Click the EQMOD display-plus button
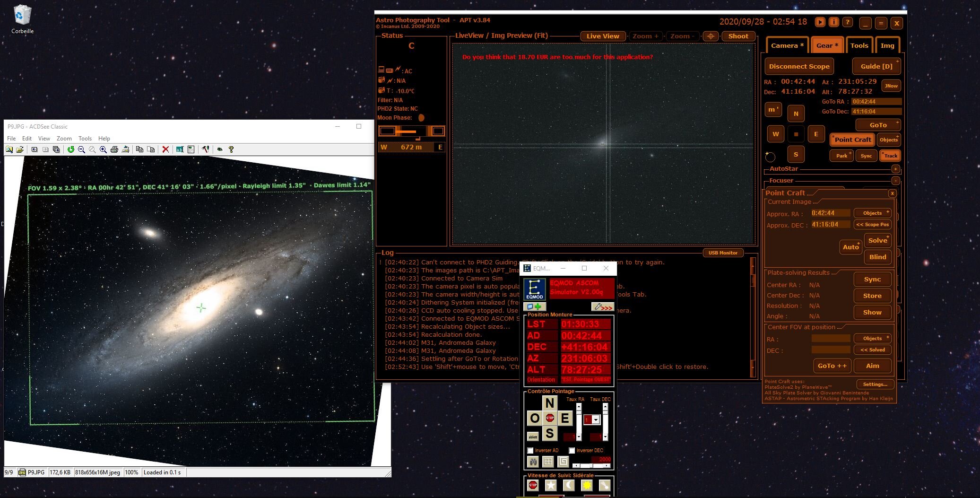 point(534,307)
